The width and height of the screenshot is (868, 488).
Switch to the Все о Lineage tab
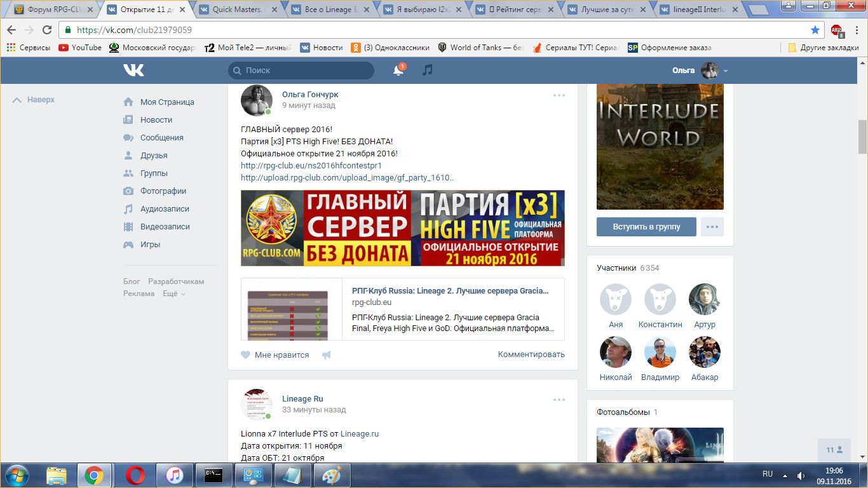331,10
